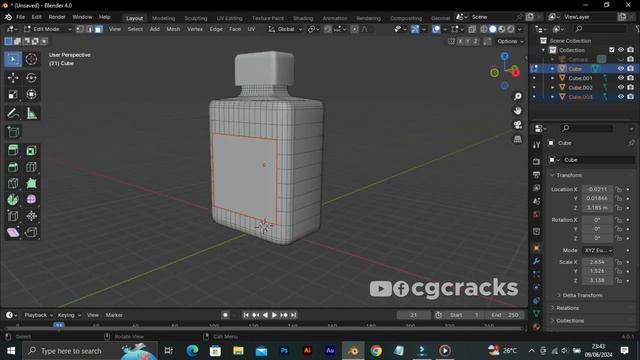This screenshot has height=360, width=640.
Task: Hide Cube.001 using its eye icon
Action: [x=621, y=78]
